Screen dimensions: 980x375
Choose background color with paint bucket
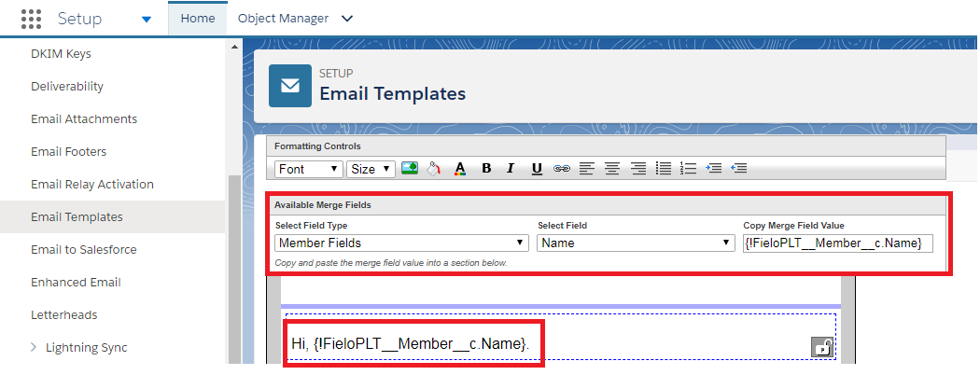click(434, 169)
